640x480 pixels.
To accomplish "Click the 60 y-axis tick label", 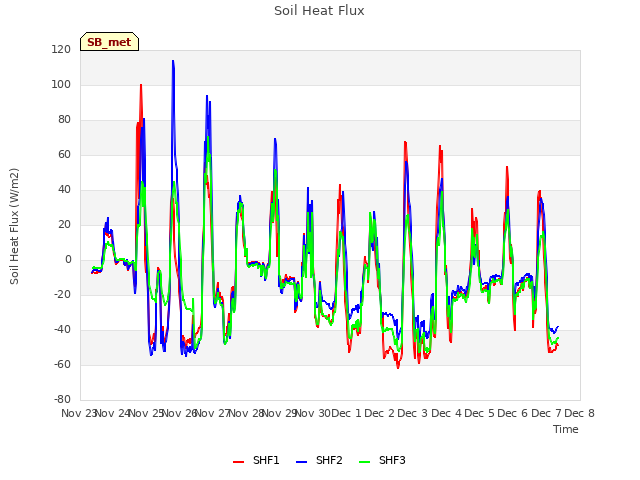I will point(64,154).
